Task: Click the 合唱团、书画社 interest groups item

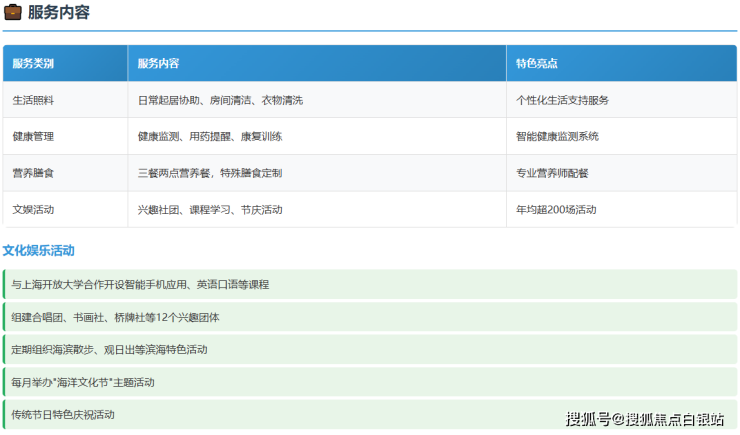Action: click(115, 317)
